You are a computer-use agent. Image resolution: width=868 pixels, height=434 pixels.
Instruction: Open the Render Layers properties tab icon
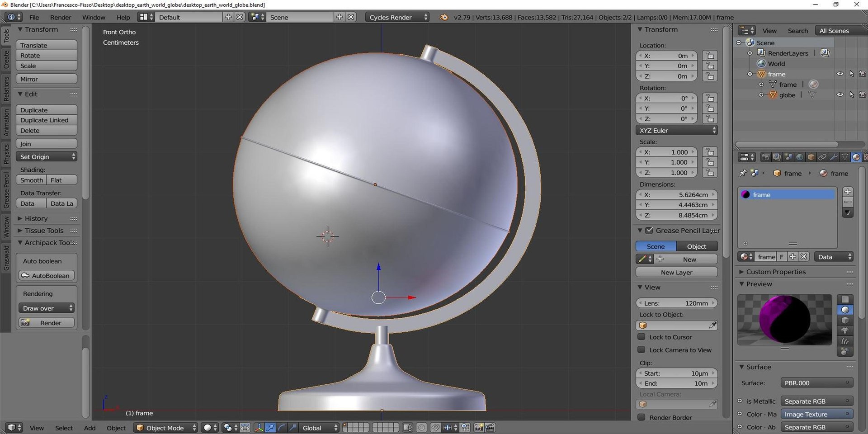pyautogui.click(x=777, y=157)
